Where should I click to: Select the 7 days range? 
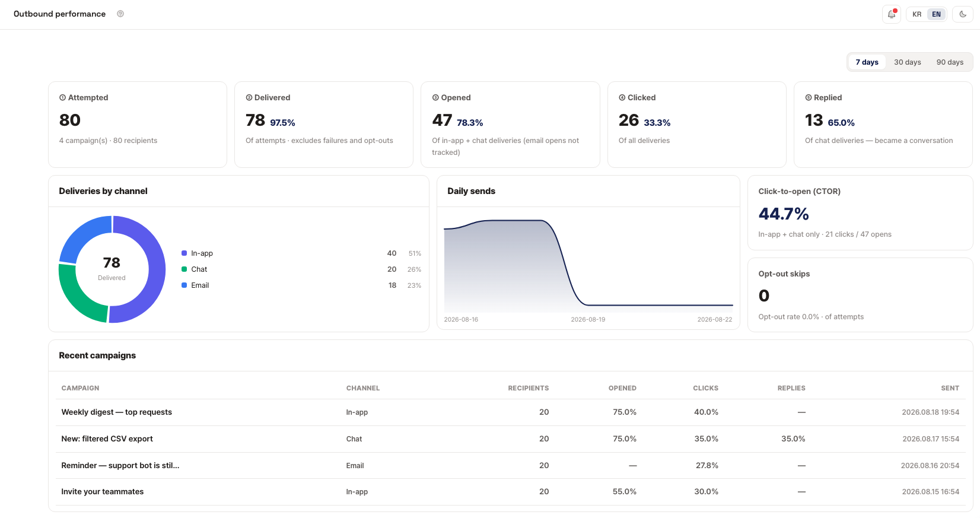pos(867,62)
